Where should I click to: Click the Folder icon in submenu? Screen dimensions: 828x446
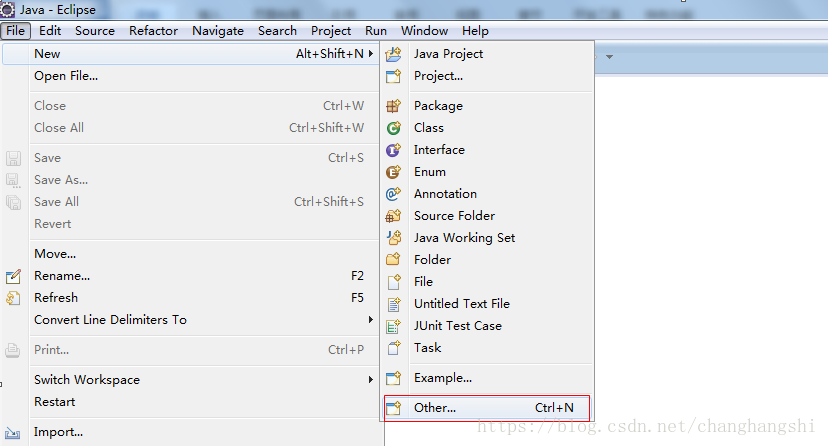coord(393,260)
